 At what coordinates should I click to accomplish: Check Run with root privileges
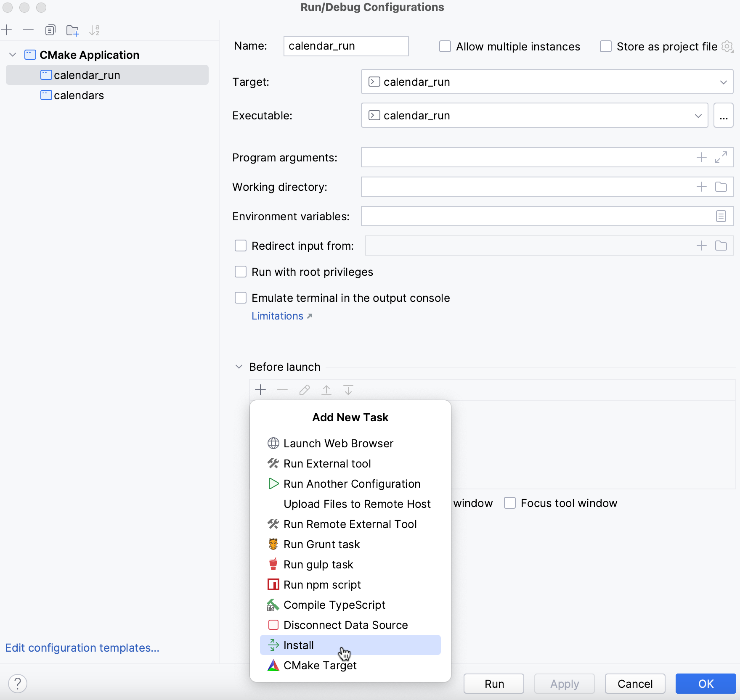(240, 272)
